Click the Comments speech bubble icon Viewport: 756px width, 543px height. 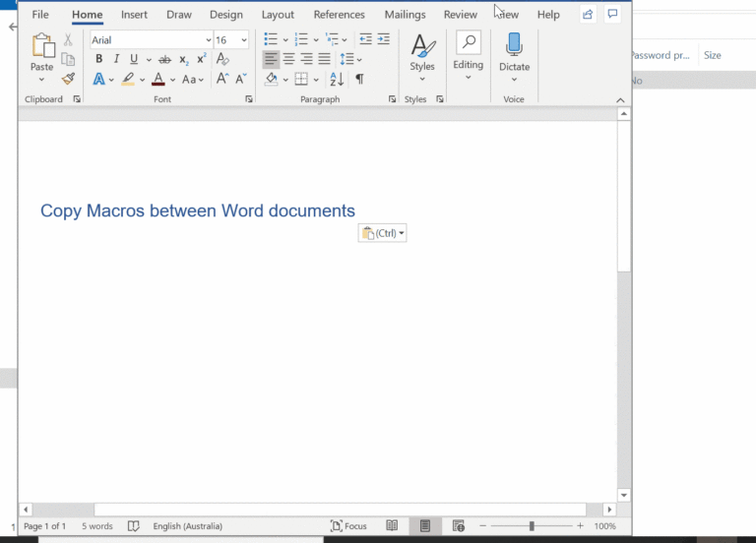coord(612,14)
